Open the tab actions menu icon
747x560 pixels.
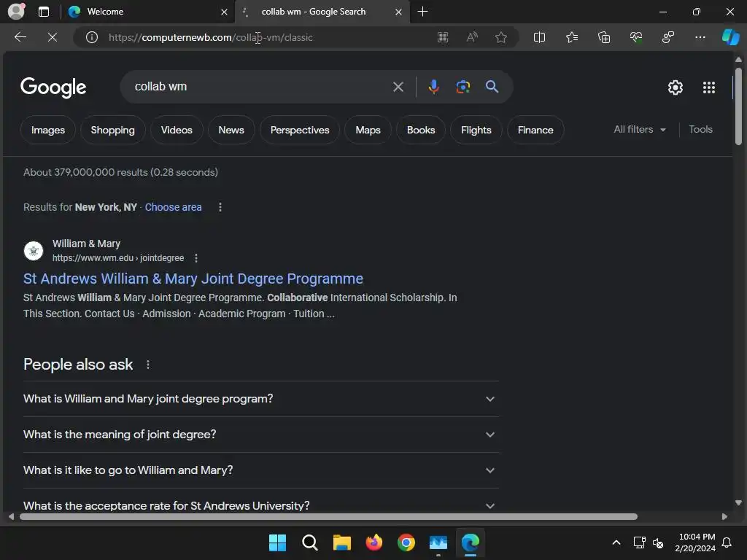tap(43, 12)
